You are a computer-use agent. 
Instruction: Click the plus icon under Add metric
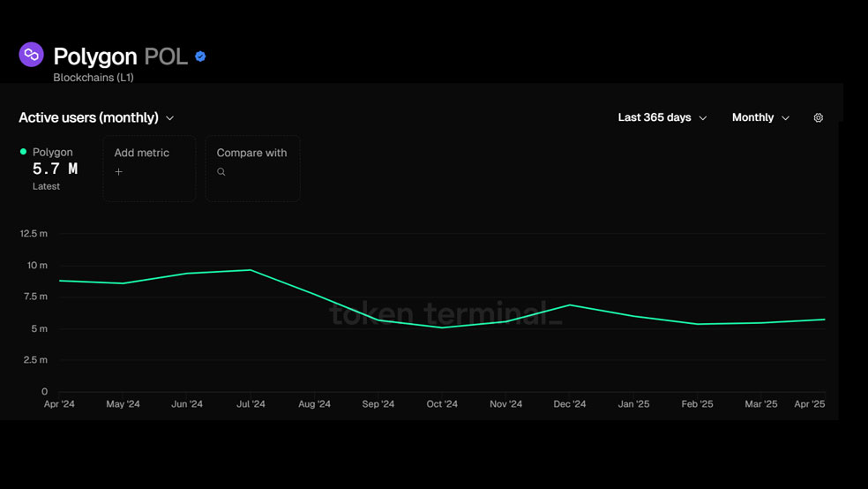(118, 171)
